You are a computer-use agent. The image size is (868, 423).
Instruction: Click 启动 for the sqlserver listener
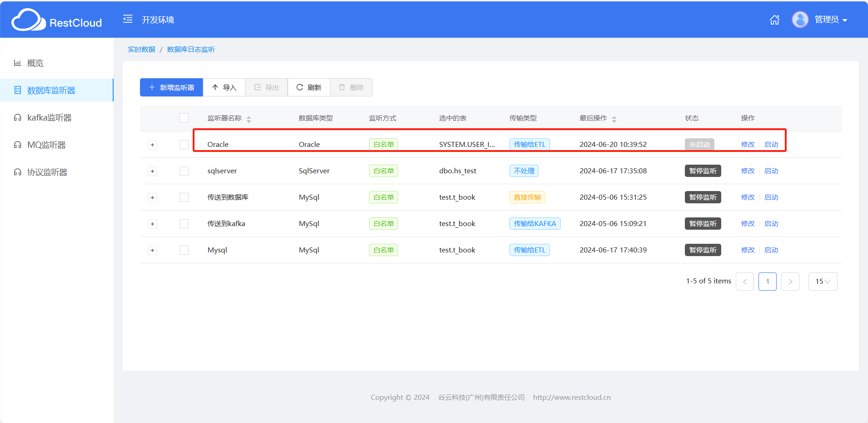(771, 171)
